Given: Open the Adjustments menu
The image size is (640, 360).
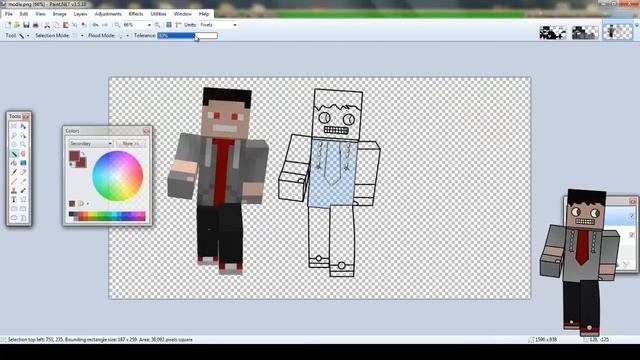Looking at the screenshot, I should point(108,14).
